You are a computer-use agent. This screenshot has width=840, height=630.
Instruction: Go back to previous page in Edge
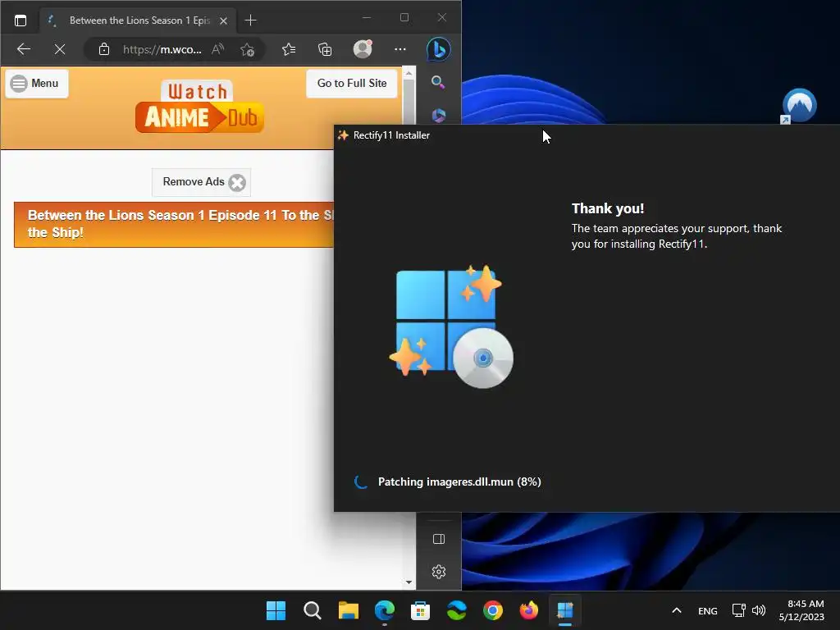point(24,49)
